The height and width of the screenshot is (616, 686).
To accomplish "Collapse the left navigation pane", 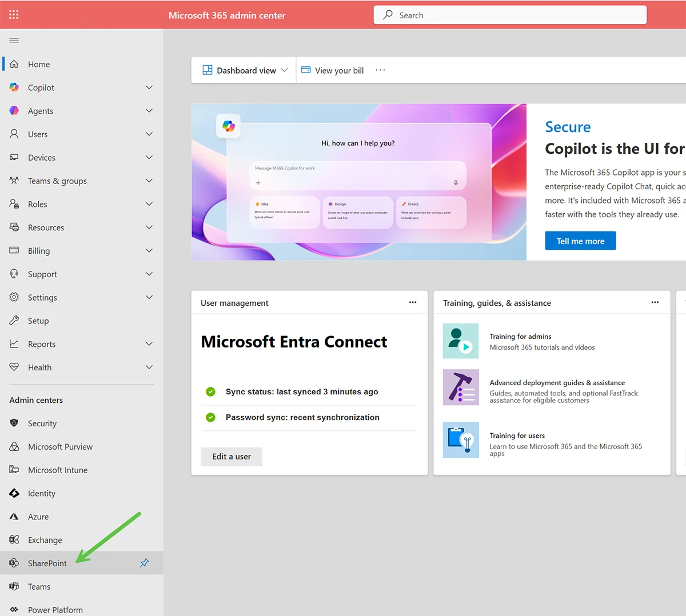I will coord(14,39).
